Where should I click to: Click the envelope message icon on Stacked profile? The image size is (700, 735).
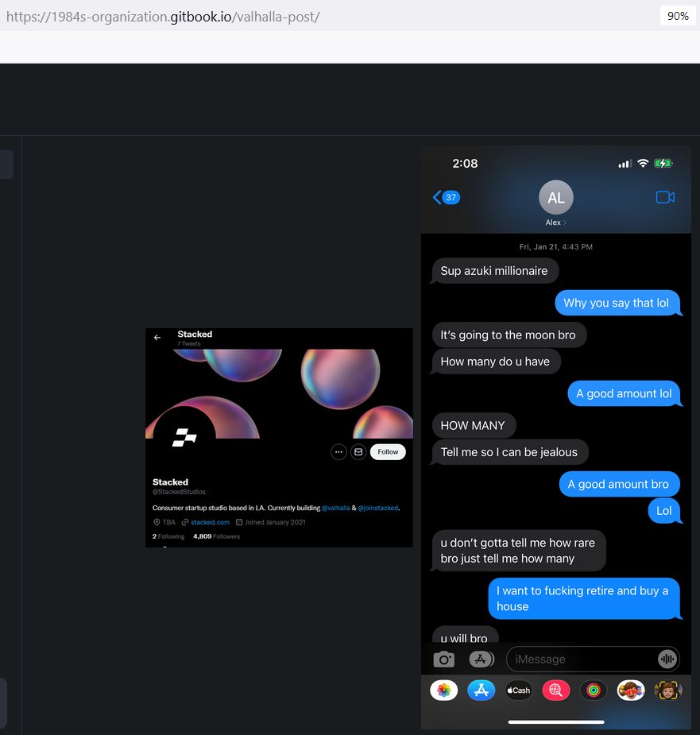coord(358,452)
